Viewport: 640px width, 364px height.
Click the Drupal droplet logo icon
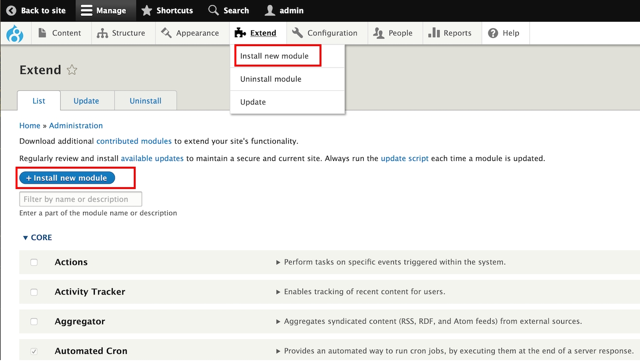(15, 33)
